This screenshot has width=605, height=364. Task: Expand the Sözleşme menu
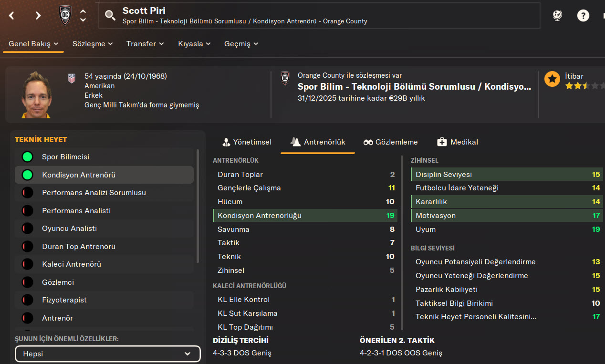(93, 44)
